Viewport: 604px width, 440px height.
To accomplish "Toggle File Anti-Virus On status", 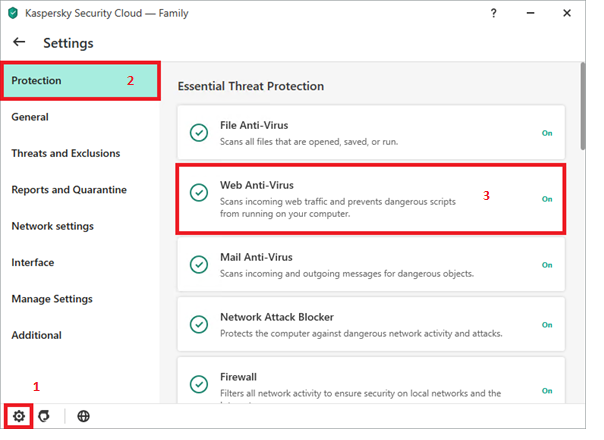I will coord(547,133).
